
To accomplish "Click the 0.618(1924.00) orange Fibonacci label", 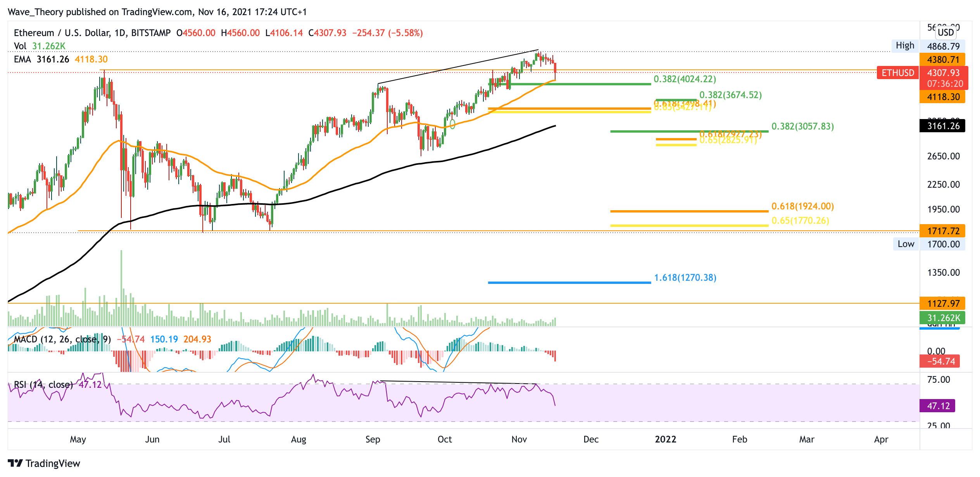I will (x=802, y=206).
